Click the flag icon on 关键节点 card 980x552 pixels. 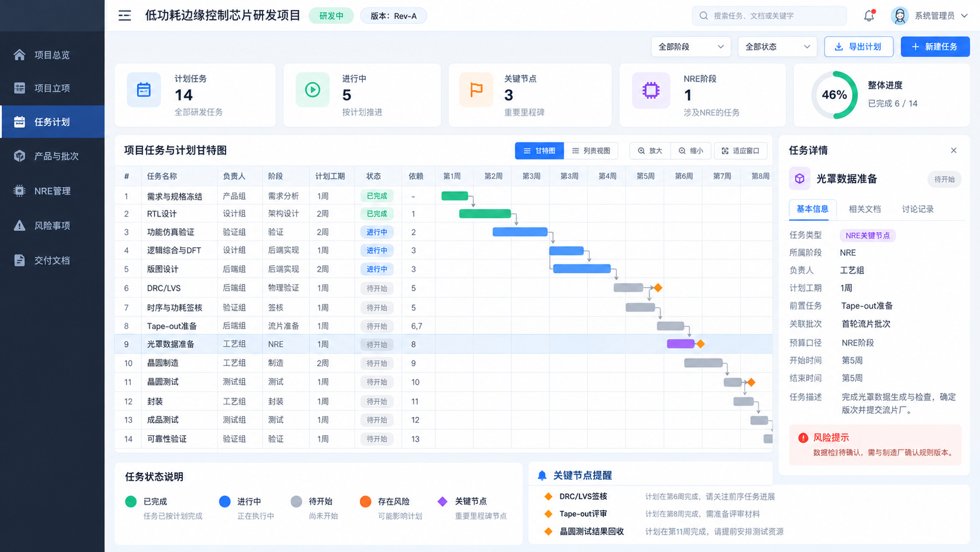(477, 90)
